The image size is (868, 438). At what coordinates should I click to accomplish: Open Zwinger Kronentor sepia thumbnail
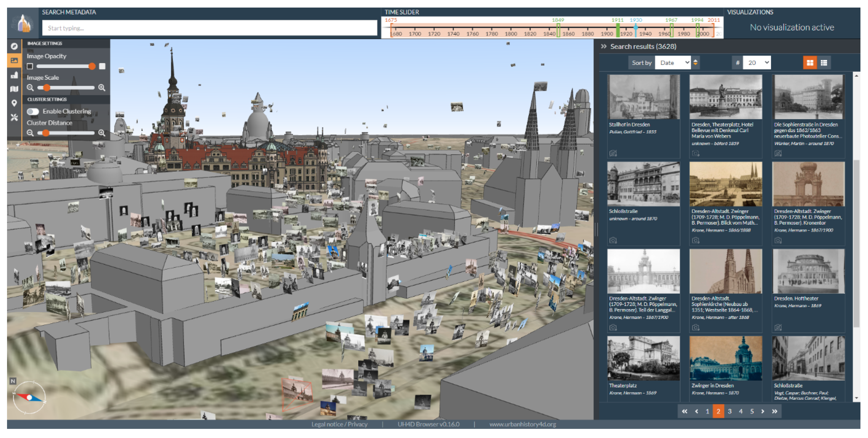coord(808,184)
